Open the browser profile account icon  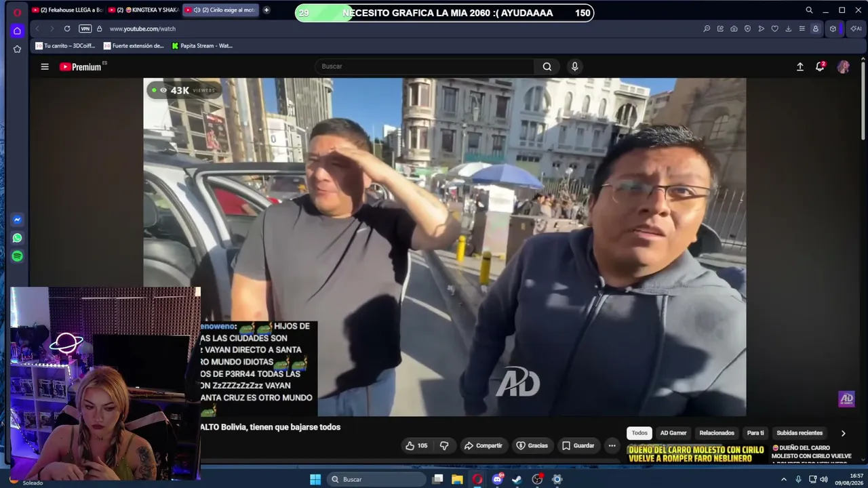[815, 28]
